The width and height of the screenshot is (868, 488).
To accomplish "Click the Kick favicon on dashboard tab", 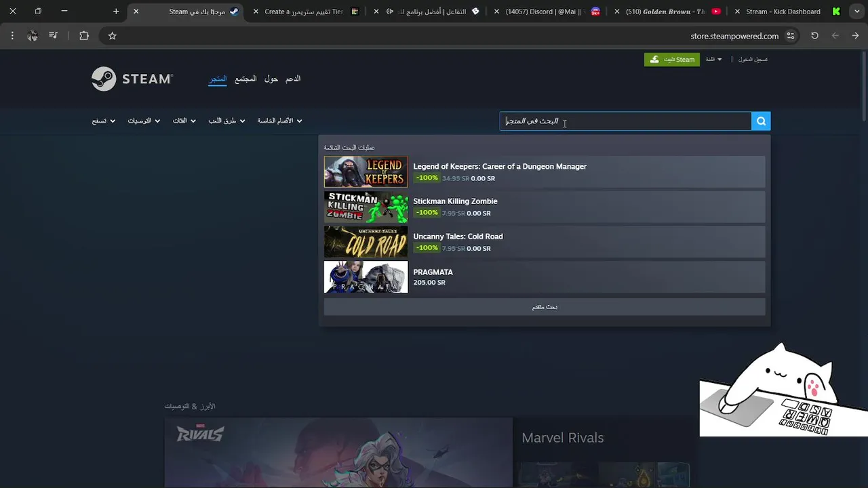I will (836, 12).
